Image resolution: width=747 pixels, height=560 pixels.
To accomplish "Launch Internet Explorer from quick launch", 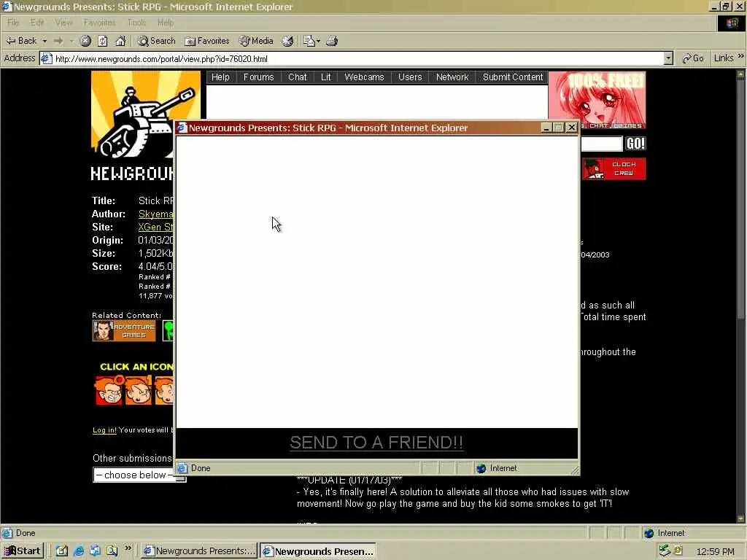I will pos(79,551).
